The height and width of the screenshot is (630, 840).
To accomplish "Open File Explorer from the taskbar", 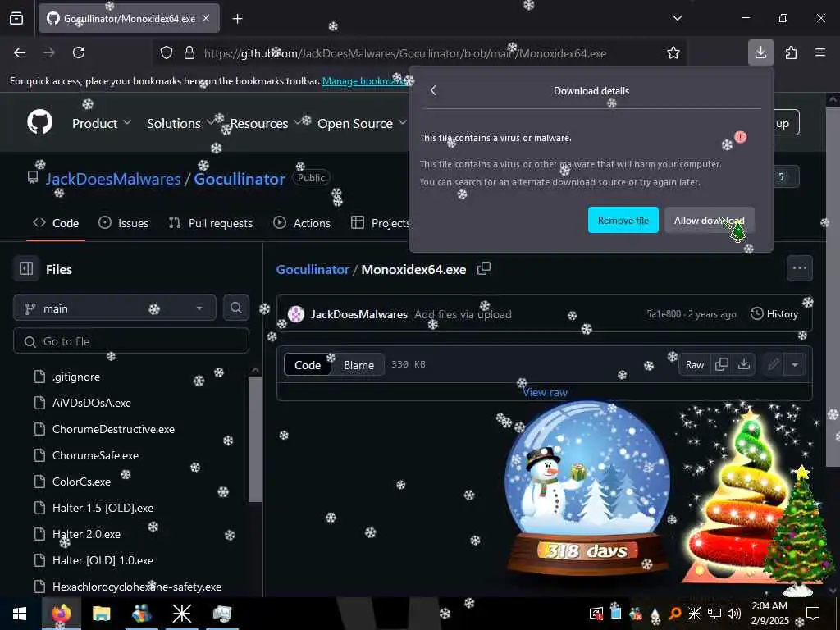I will click(x=101, y=614).
